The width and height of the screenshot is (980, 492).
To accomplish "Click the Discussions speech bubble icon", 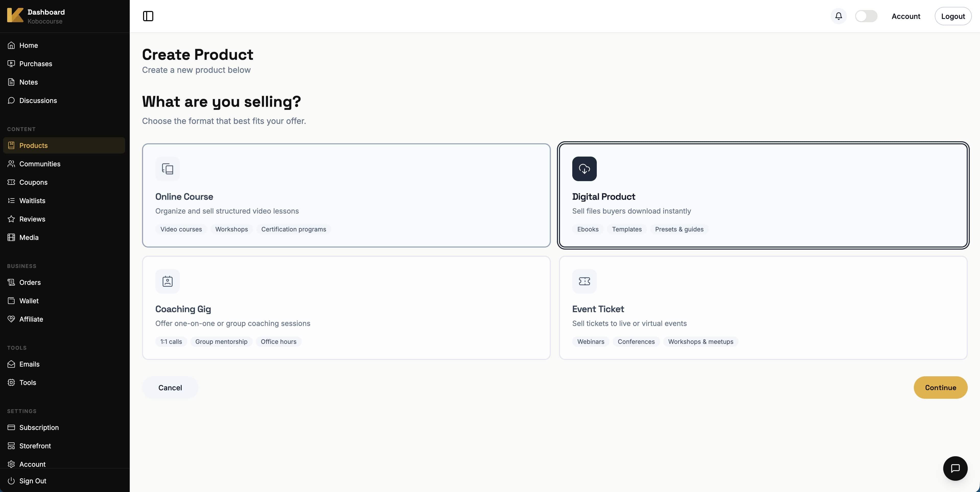I will [11, 100].
